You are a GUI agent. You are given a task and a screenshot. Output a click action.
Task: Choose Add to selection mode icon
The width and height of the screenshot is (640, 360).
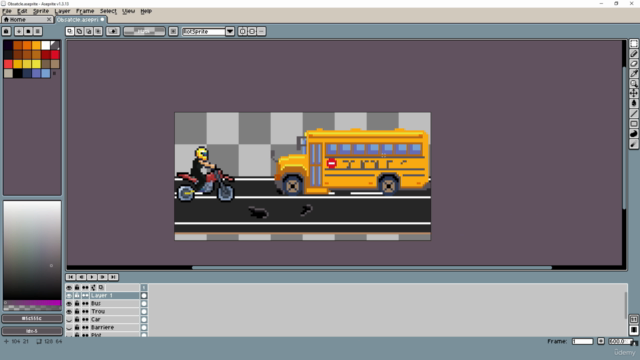[79, 31]
